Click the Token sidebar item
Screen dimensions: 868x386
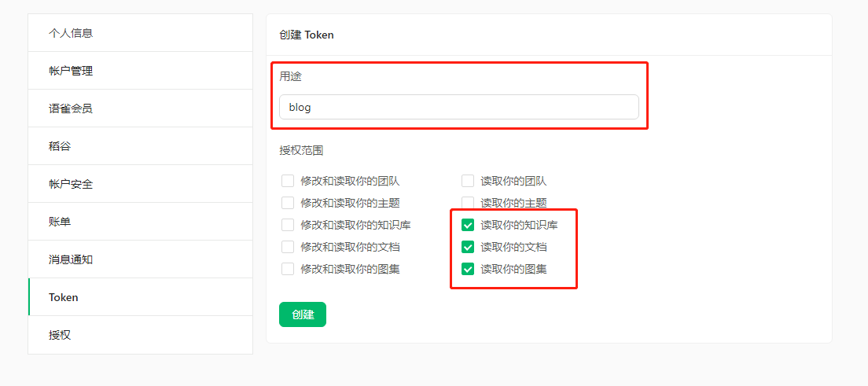(x=64, y=297)
